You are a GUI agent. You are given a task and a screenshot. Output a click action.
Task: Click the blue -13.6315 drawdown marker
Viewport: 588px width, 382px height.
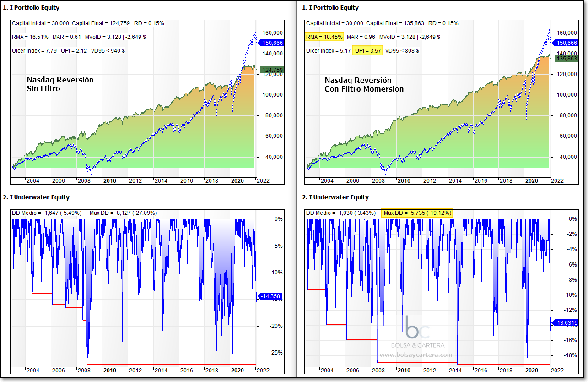tap(565, 322)
